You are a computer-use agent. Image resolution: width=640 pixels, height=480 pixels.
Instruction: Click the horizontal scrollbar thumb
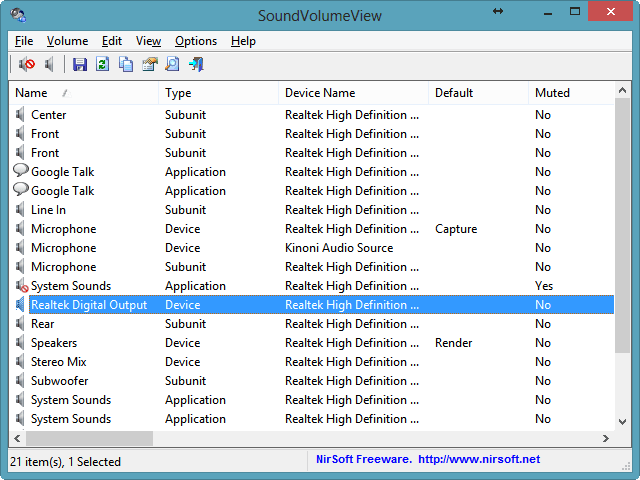(x=89, y=438)
